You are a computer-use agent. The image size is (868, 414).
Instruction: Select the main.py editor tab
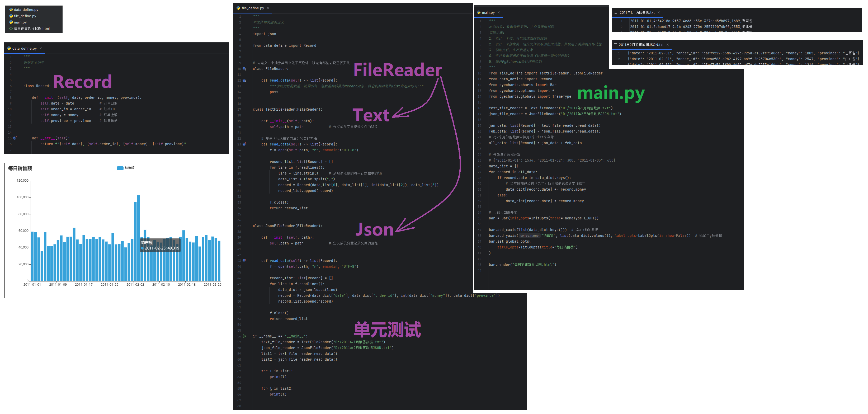click(488, 12)
